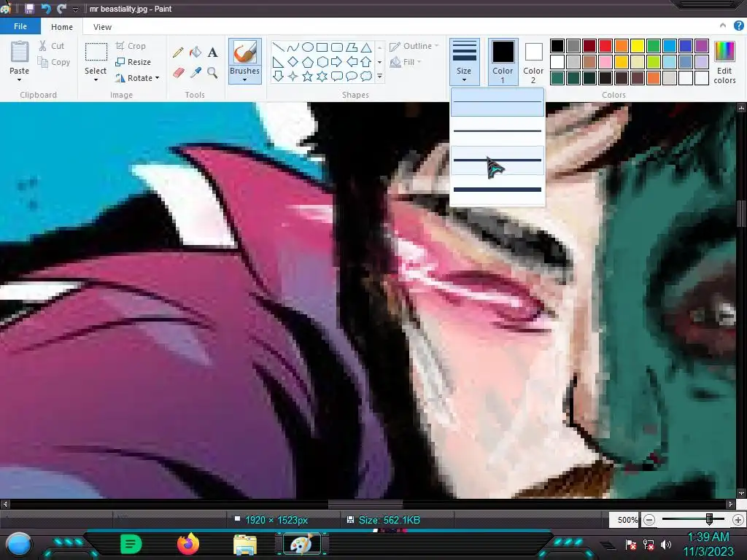
Task: Adjust the zoom slider handle
Action: 709,519
